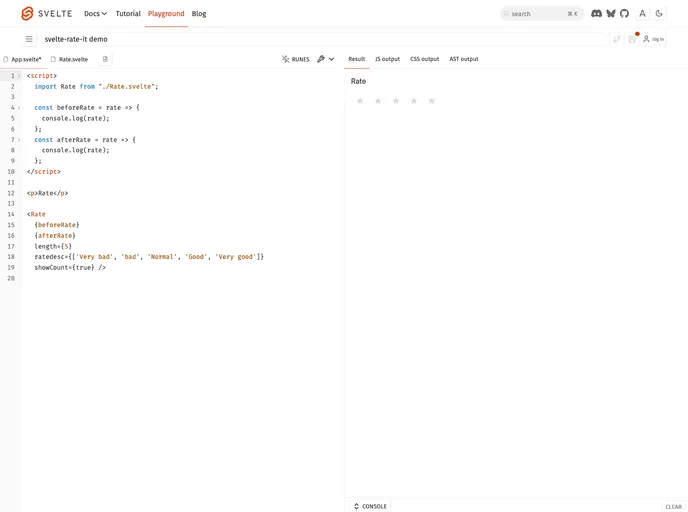Switch to the App.svelte file tab
The height and width of the screenshot is (512, 688).
22,59
